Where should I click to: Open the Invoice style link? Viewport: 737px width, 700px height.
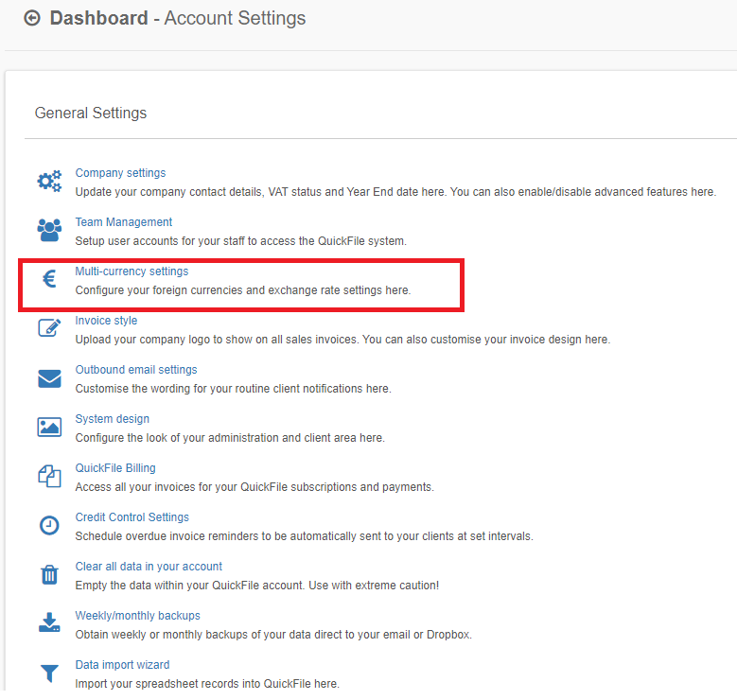106,321
